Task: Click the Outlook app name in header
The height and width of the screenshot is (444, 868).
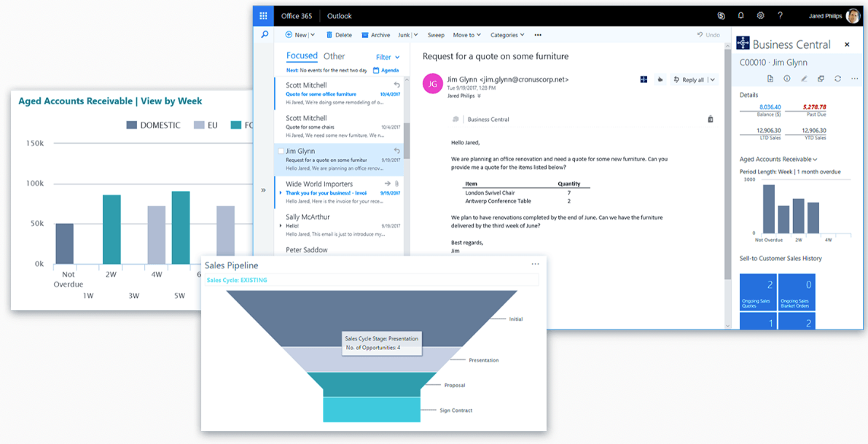Action: pos(340,15)
